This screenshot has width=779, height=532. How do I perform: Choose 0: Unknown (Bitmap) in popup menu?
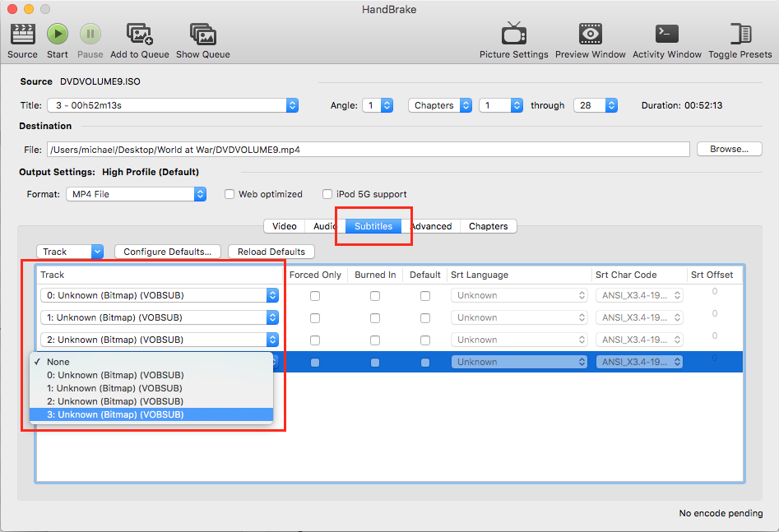151,375
